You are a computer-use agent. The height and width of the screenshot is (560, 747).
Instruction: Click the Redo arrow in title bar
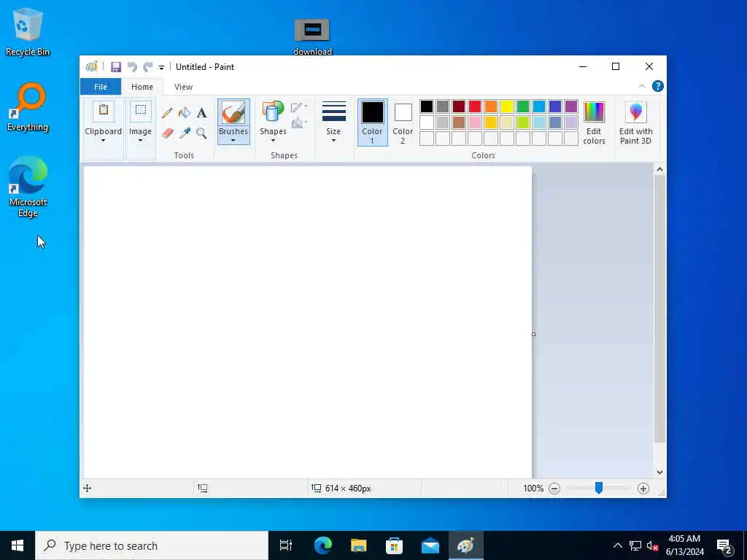(x=148, y=66)
